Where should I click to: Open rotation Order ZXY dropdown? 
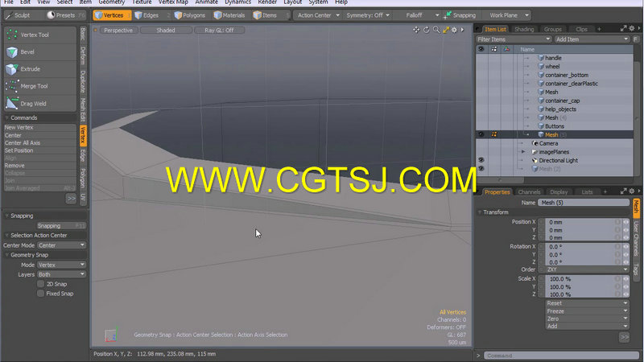tap(588, 269)
